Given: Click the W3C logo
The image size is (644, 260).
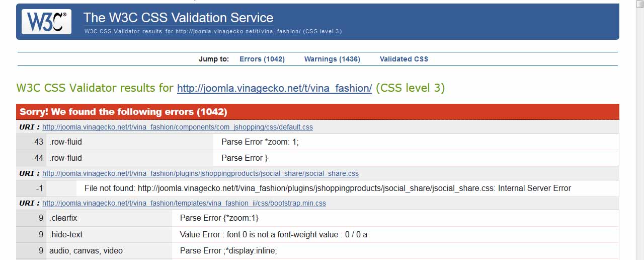Looking at the screenshot, I should pyautogui.click(x=46, y=22).
